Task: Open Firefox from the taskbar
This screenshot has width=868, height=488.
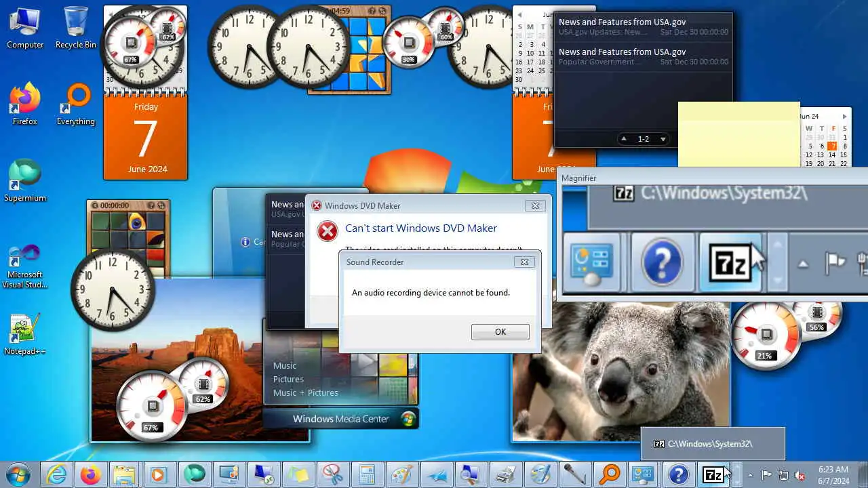Action: coord(91,475)
